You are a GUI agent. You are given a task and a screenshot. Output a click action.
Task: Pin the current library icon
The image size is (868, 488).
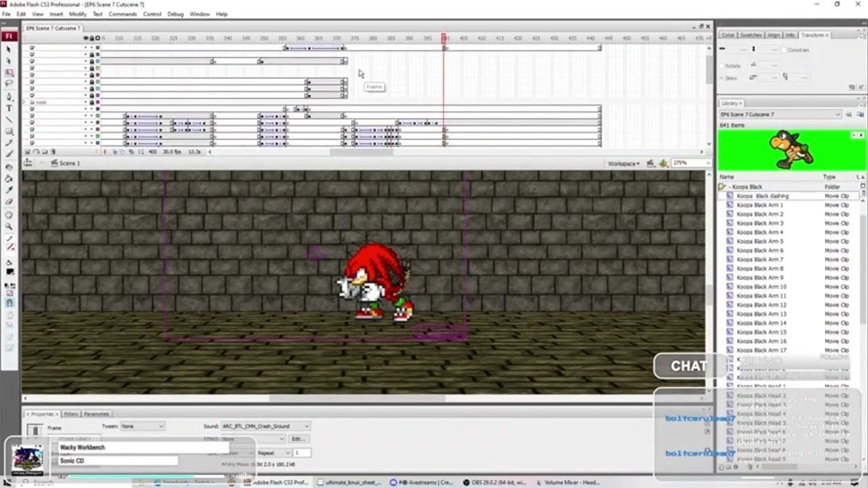click(848, 114)
